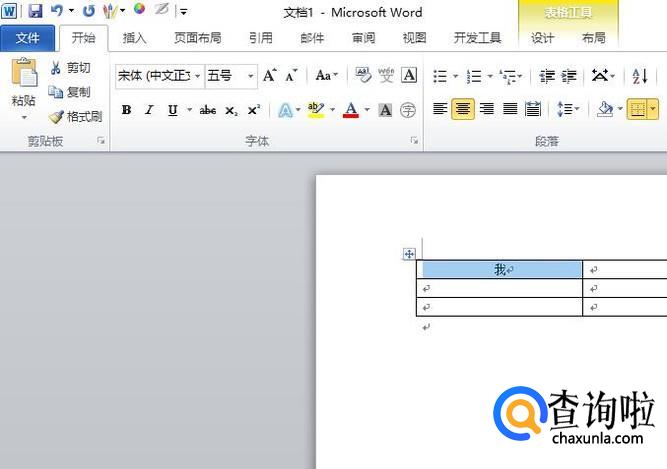Open the Change Case Aa dropdown

pyautogui.click(x=327, y=76)
